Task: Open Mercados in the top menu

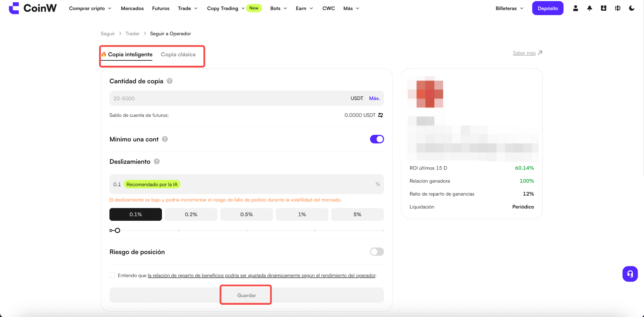Action: (x=132, y=8)
